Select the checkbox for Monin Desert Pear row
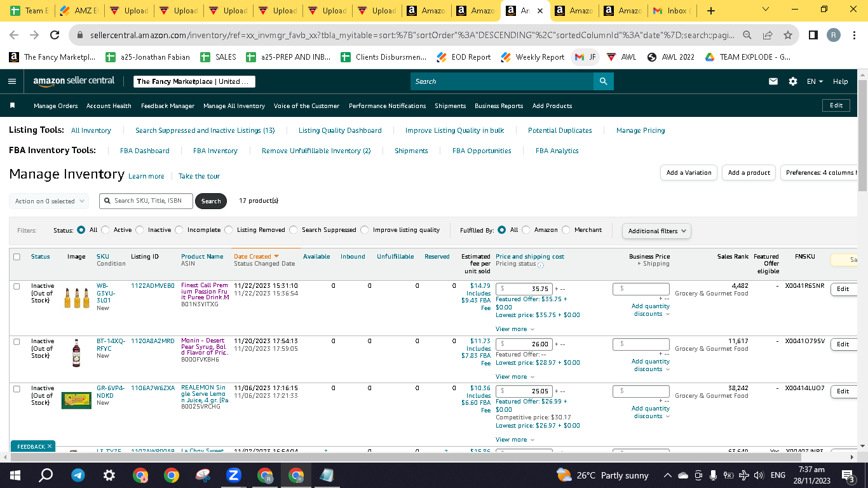Viewport: 868px width, 488px height. [x=17, y=342]
